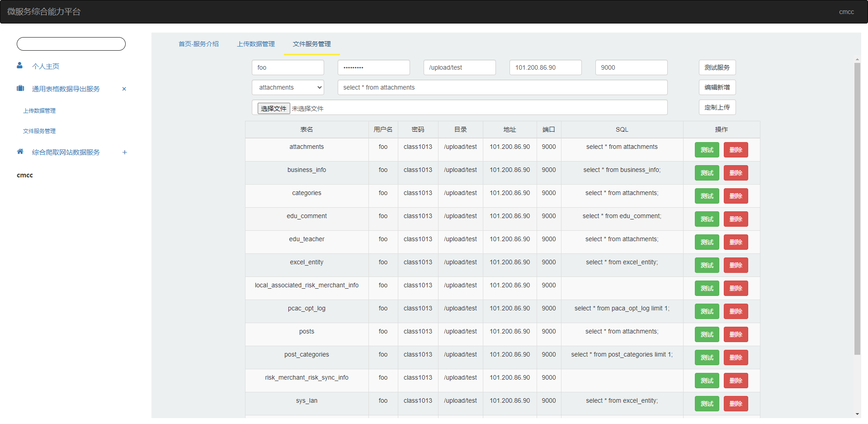Click the 测试服务 button
The width and height of the screenshot is (868, 424).
[x=717, y=67]
